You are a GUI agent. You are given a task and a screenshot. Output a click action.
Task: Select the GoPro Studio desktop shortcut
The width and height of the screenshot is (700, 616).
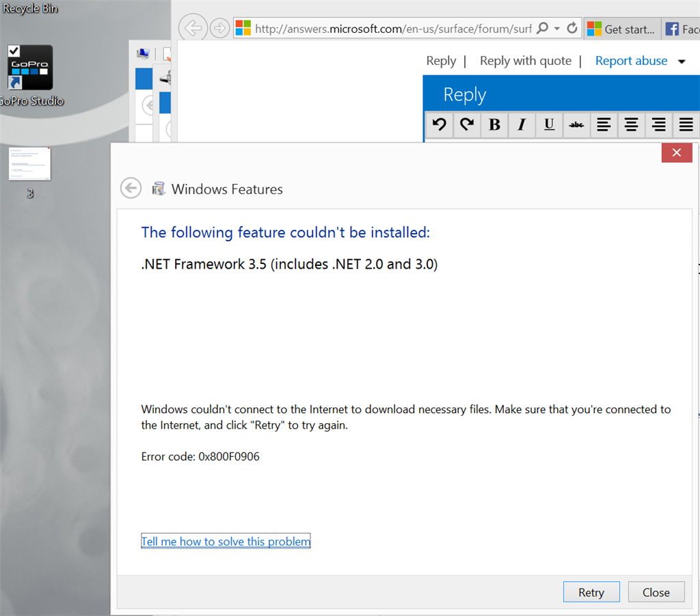click(30, 75)
